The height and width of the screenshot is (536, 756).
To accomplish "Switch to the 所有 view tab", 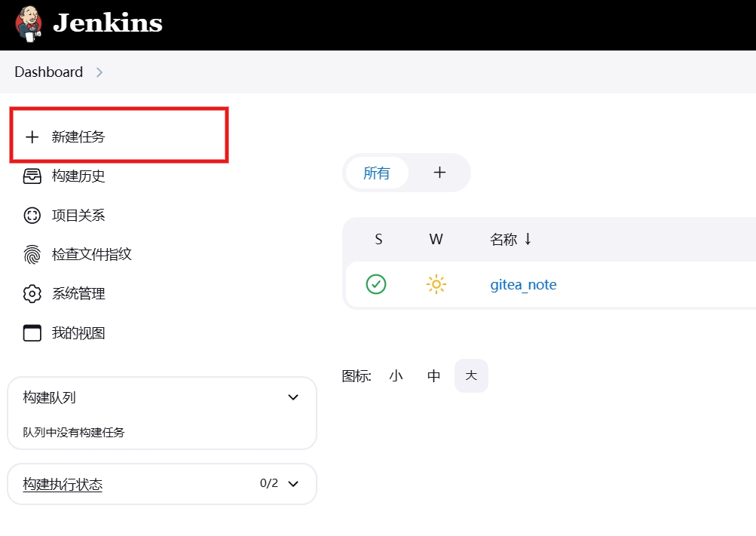I will [x=377, y=173].
